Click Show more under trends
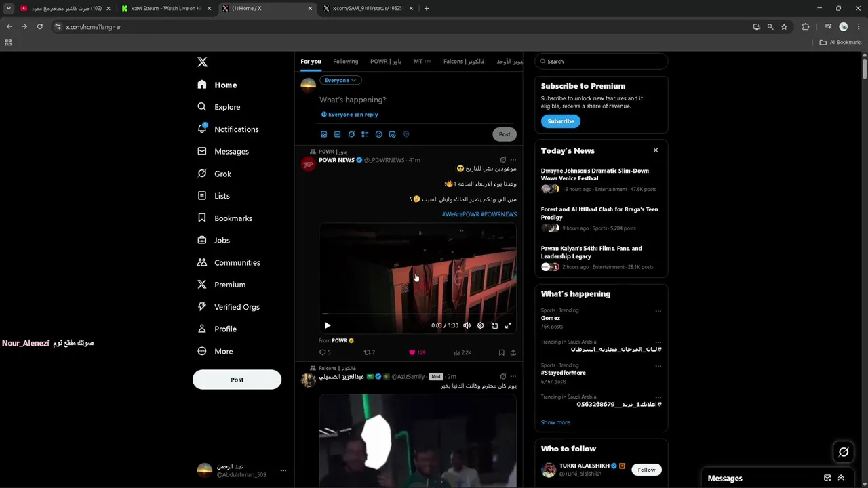Screen dimensions: 868x488 pos(555,422)
